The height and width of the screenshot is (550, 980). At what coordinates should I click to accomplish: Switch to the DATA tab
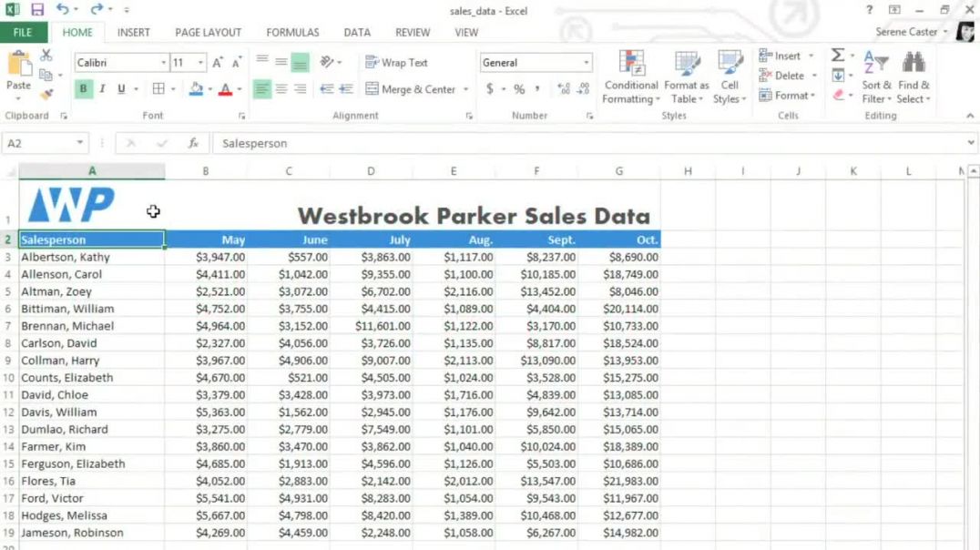tap(357, 33)
